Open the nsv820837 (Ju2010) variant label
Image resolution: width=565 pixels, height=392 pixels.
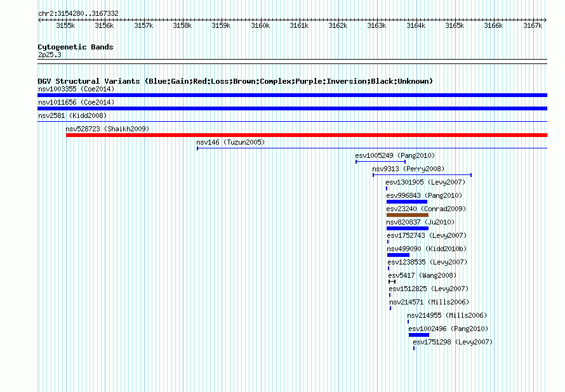pos(420,222)
